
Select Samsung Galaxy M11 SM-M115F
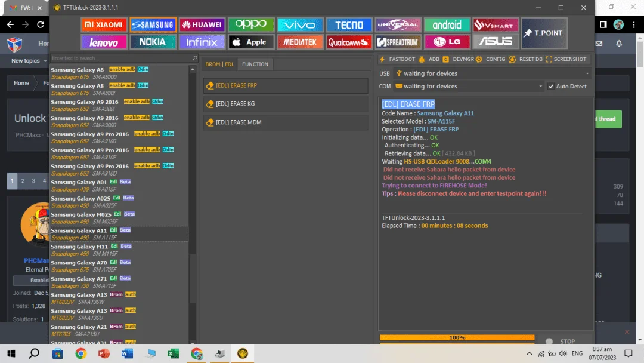pyautogui.click(x=119, y=250)
